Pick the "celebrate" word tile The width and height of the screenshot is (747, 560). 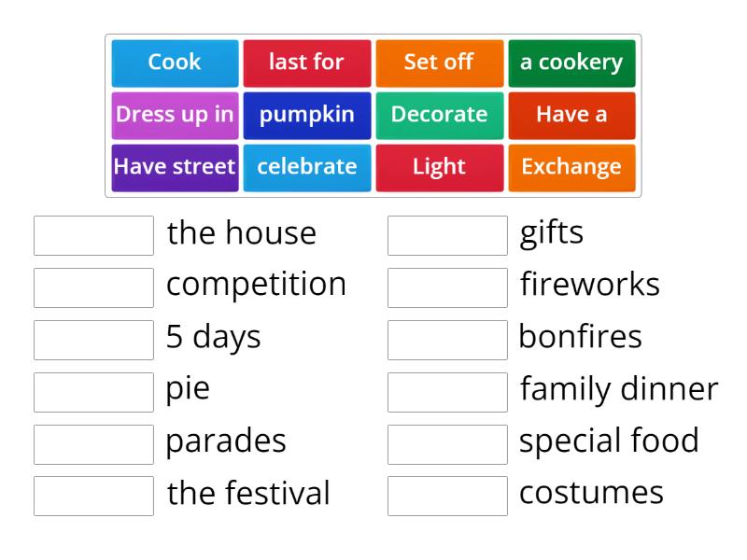click(306, 167)
